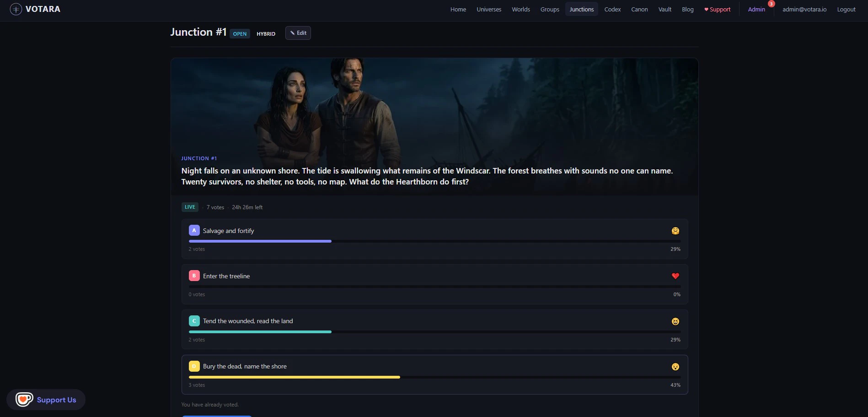868x417 pixels.
Task: Open the Admin panel link
Action: (x=756, y=9)
